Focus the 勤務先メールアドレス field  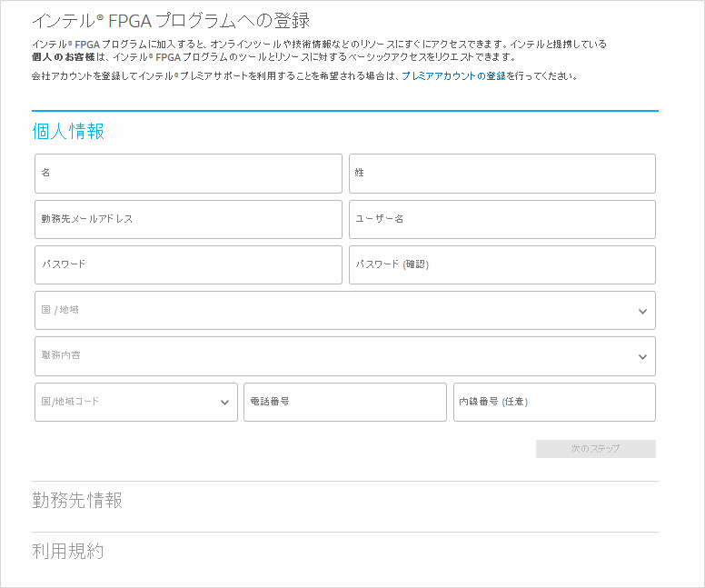(x=188, y=220)
